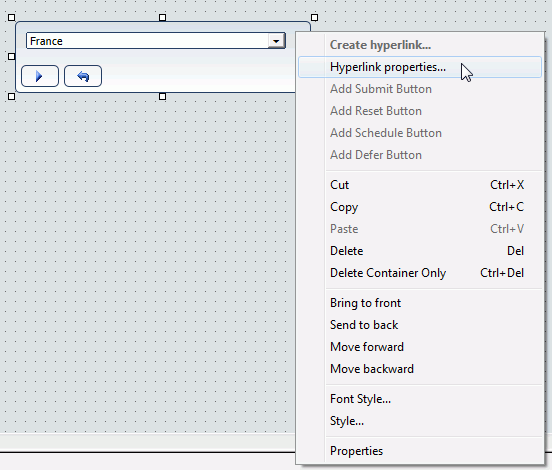Open the France dropdown arrow
552x470 pixels.
click(276, 41)
